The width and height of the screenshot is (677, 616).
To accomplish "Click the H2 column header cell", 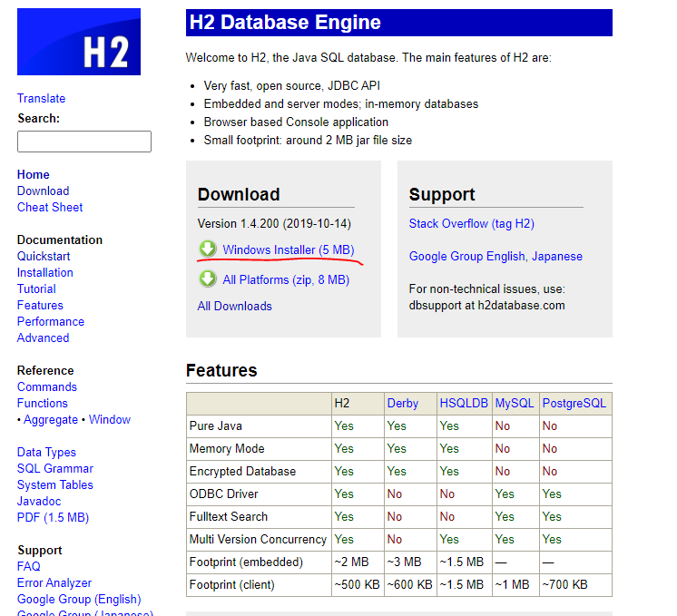I will 358,404.
